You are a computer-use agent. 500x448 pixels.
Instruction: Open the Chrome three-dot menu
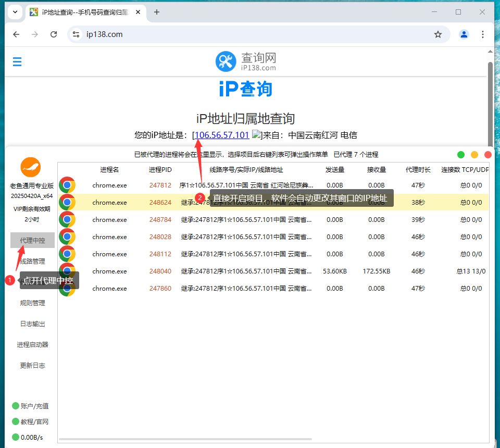tap(483, 34)
